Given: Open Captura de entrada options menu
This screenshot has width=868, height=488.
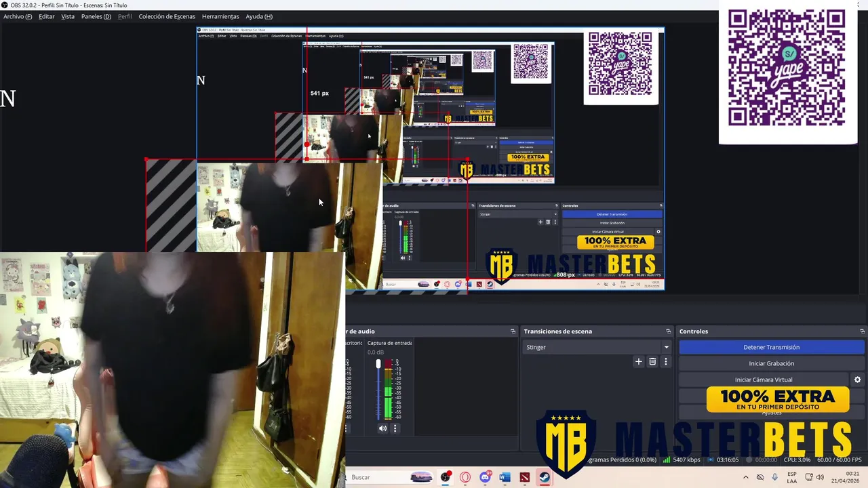Looking at the screenshot, I should pyautogui.click(x=395, y=428).
